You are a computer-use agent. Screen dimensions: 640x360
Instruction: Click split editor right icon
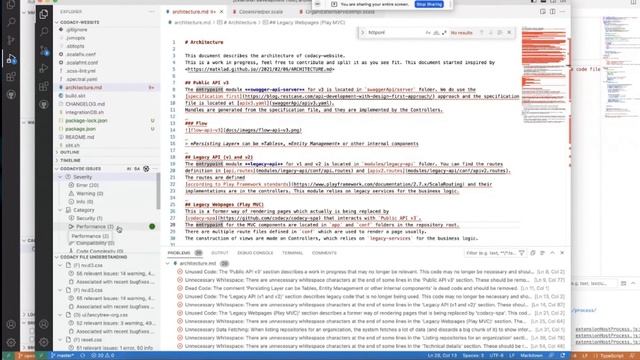click(x=552, y=12)
